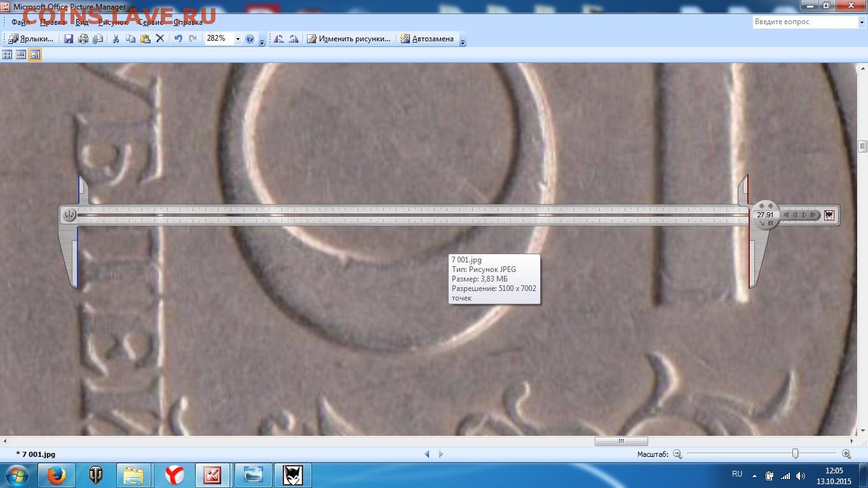
Task: Expand the help question dropdown arrow
Action: [x=861, y=22]
